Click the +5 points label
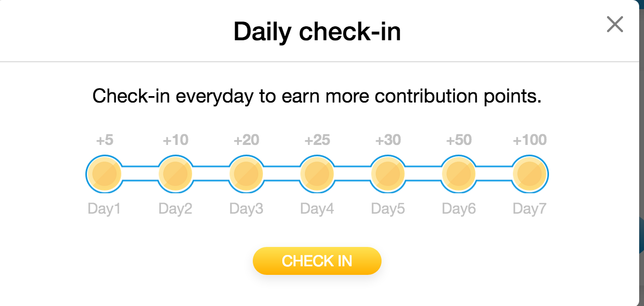644x306 pixels. pos(104,141)
